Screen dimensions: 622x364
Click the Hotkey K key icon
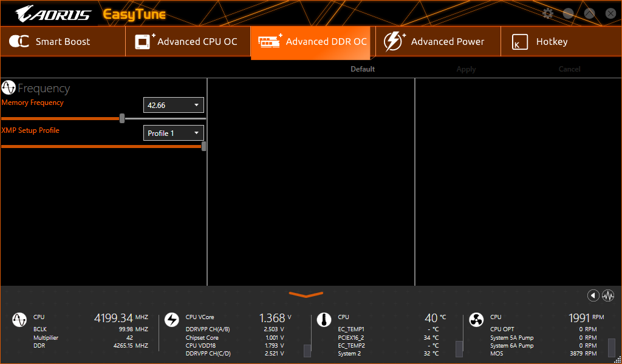click(x=520, y=42)
